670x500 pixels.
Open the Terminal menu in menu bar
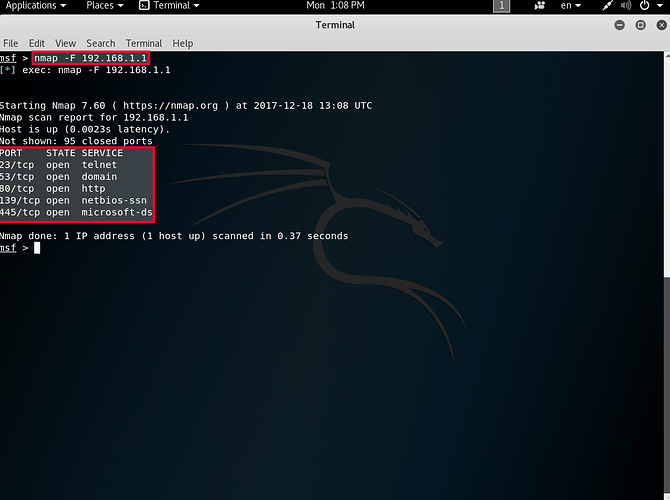(143, 44)
